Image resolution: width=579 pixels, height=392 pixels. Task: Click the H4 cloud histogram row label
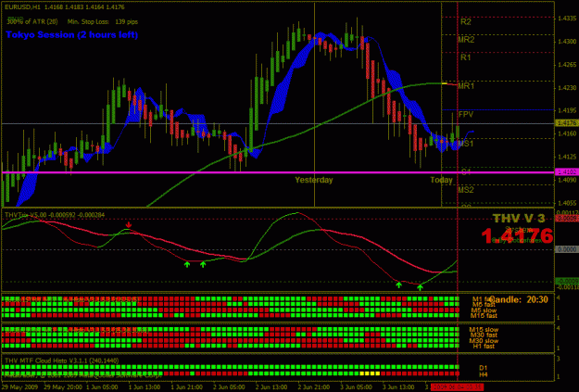coord(483,373)
